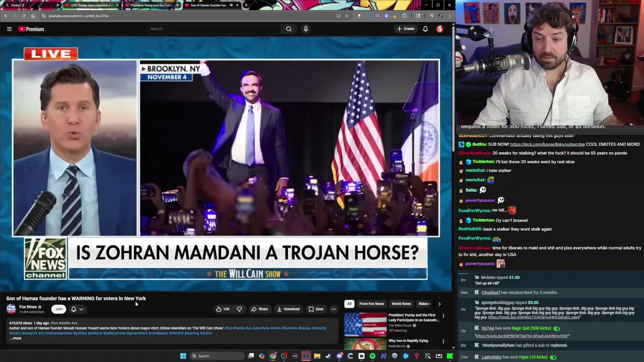The width and height of the screenshot is (644, 362).
Task: Click the browser address bar URL
Action: [78, 16]
